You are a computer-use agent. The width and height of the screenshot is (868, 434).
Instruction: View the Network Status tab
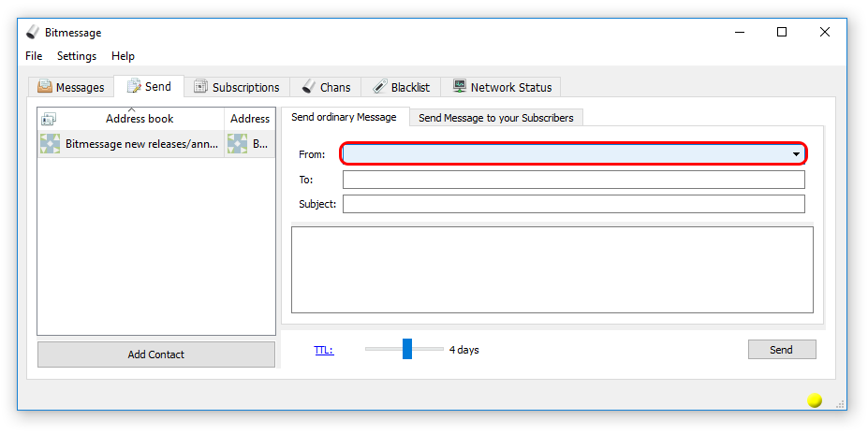pos(502,87)
